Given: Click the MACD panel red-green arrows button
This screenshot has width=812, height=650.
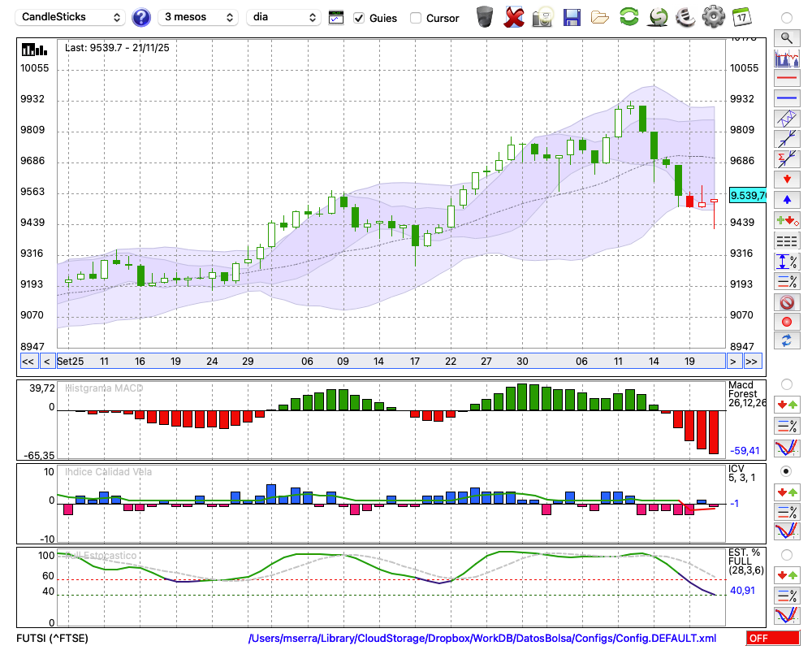Looking at the screenshot, I should (787, 405).
